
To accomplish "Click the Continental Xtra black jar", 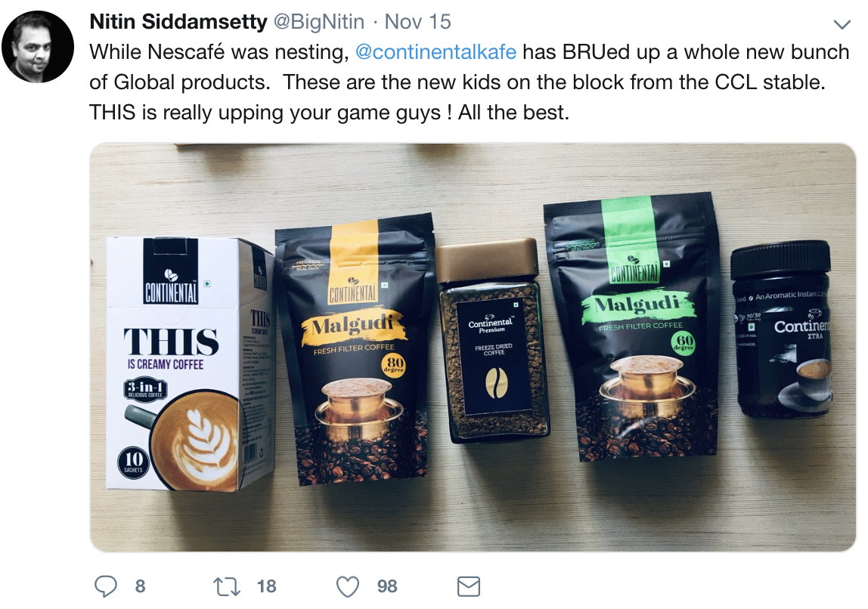I will coord(783,329).
